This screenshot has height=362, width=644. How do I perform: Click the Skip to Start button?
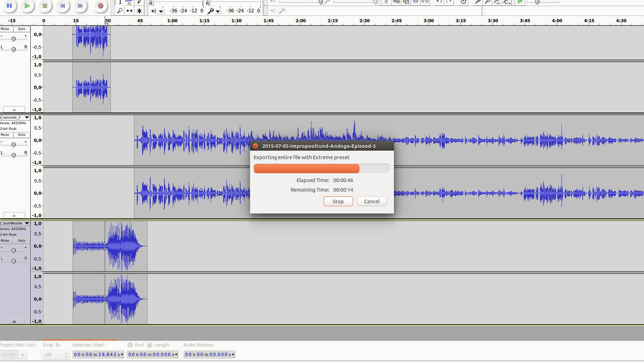click(63, 5)
